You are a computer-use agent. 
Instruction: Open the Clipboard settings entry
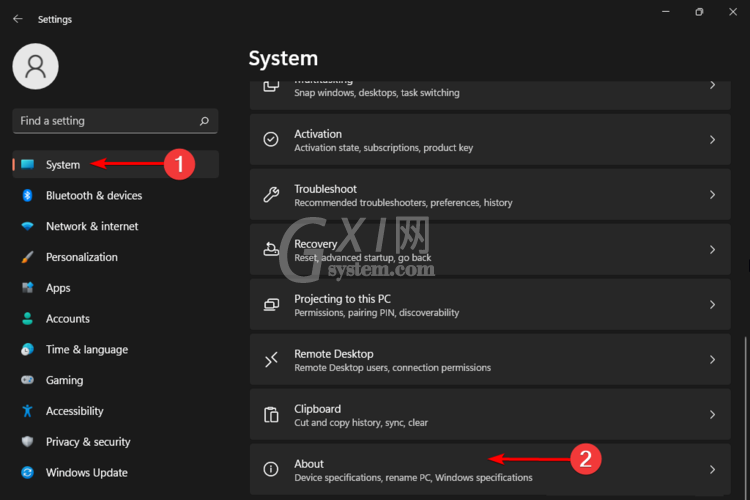[490, 415]
